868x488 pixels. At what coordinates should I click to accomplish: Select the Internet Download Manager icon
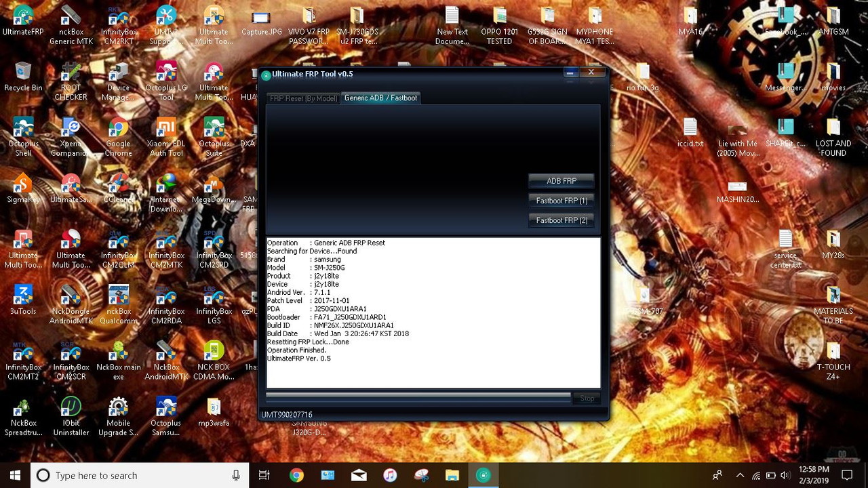point(166,192)
